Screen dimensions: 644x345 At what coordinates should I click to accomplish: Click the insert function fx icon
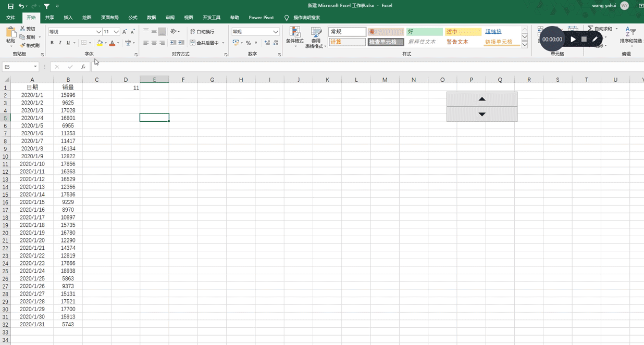click(x=83, y=67)
